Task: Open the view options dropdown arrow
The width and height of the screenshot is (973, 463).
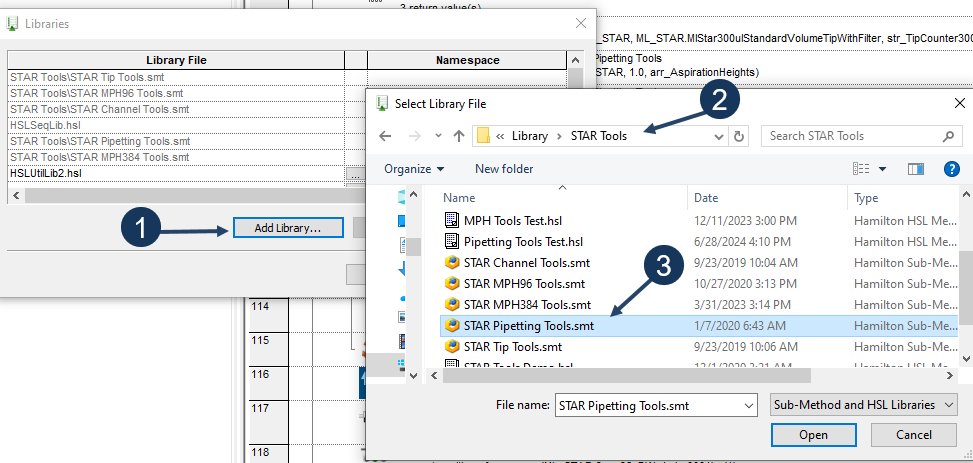Action: coord(882,169)
